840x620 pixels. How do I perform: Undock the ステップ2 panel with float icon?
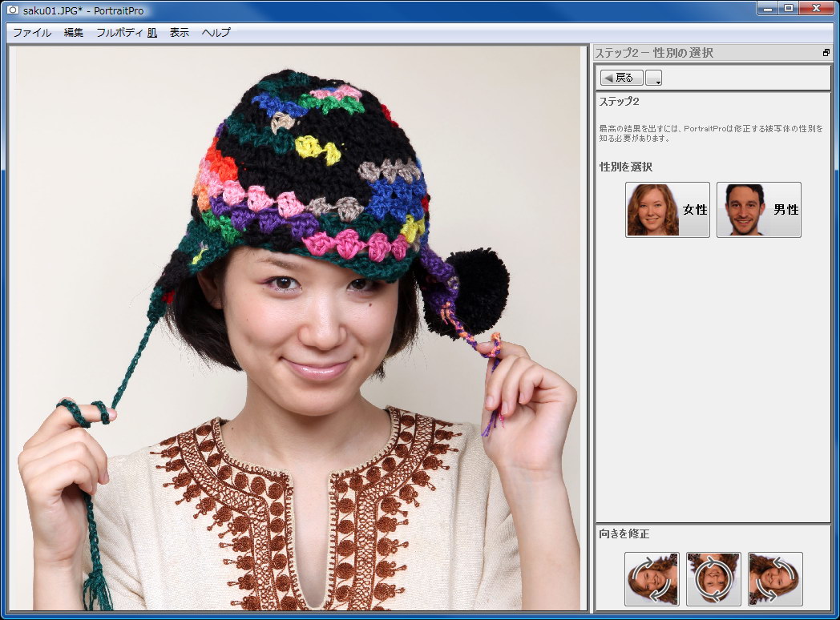(x=826, y=53)
